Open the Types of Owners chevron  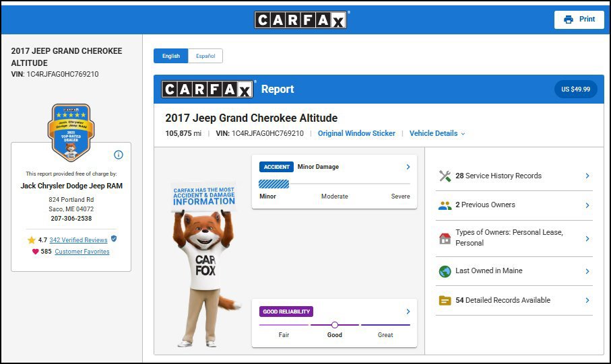tap(587, 238)
